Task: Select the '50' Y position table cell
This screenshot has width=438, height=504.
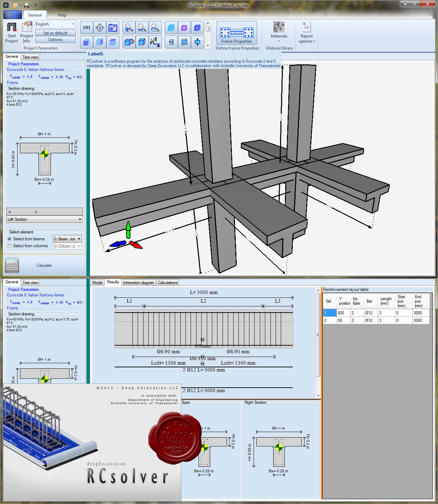Action: 343,321
